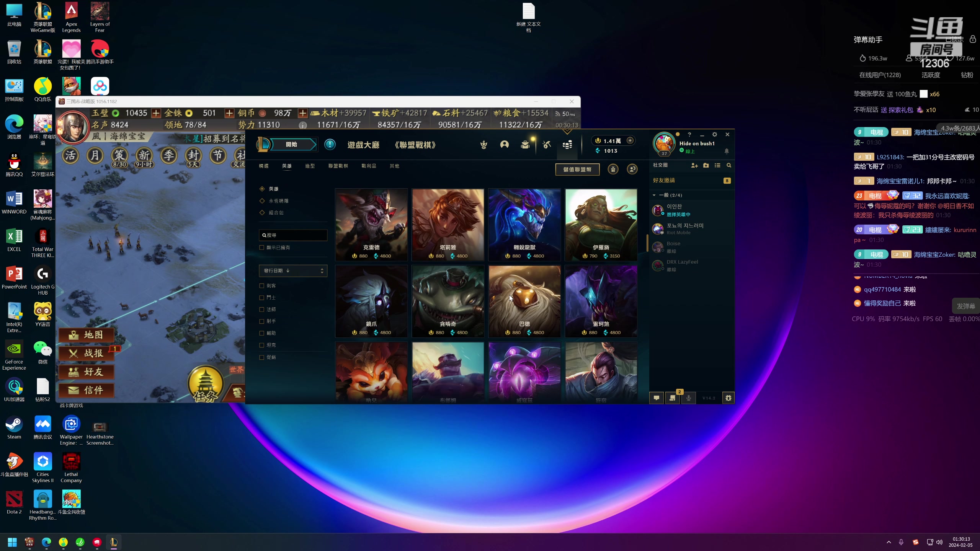Screen dimensions: 980x551
Task: Open the chat bubble icon at bottom of social panel
Action: [657, 398]
